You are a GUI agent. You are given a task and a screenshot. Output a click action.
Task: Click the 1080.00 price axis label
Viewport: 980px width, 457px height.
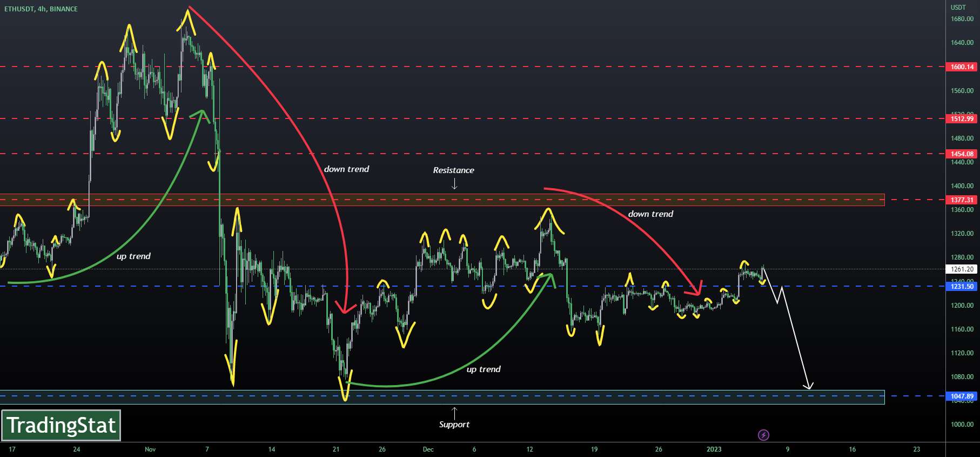coord(962,377)
